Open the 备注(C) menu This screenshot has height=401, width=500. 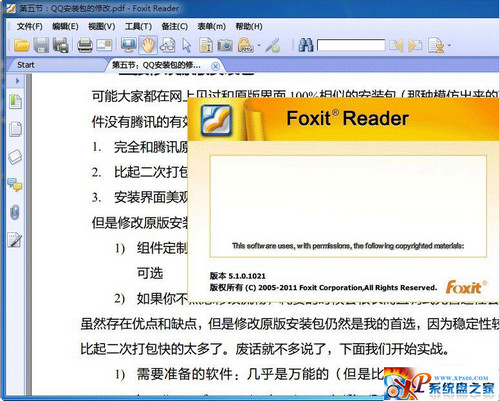[175, 26]
